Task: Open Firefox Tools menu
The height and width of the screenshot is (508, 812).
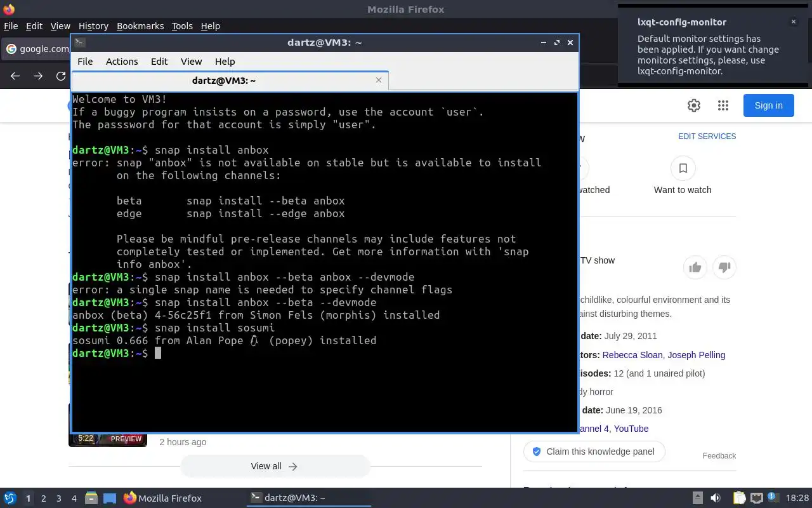Action: pos(182,26)
